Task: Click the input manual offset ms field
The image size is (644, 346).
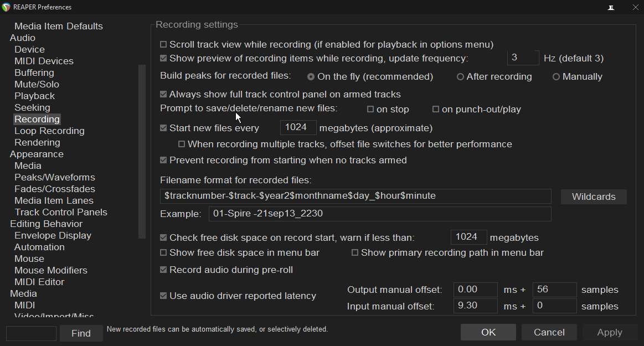Action: (475, 306)
